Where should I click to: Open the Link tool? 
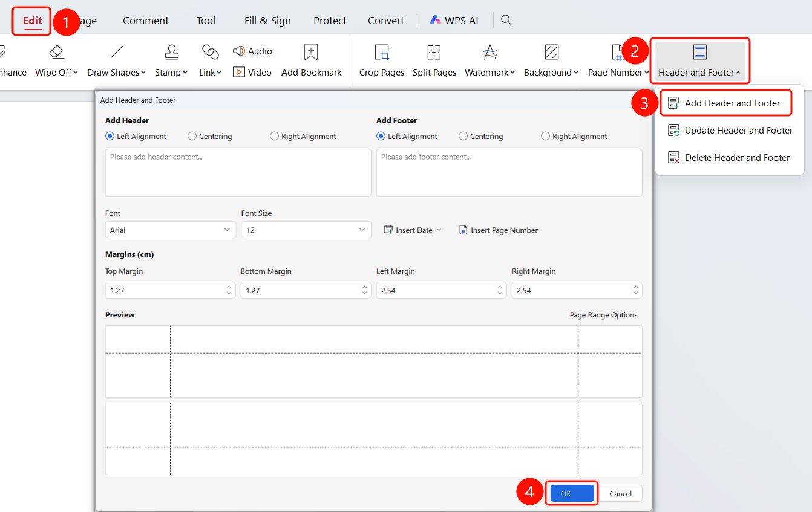pos(210,60)
